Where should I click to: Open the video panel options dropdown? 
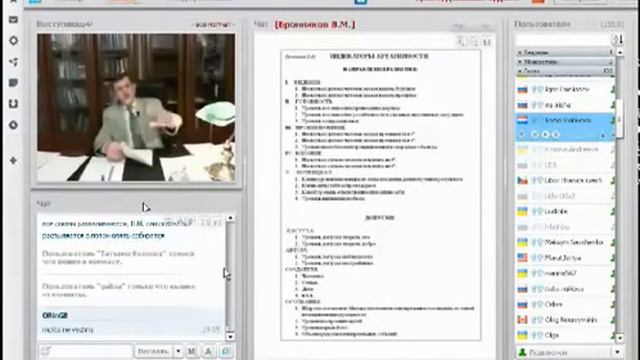[x=214, y=25]
